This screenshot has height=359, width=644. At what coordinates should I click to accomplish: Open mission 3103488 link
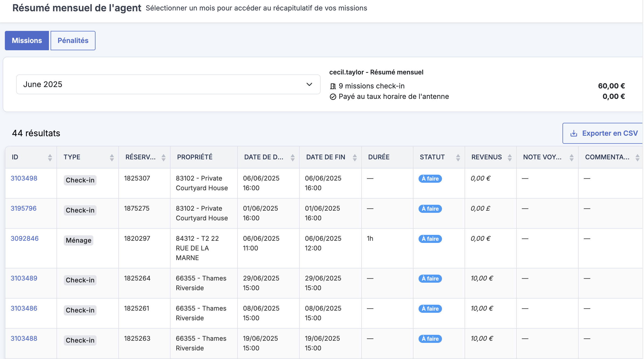24,338
